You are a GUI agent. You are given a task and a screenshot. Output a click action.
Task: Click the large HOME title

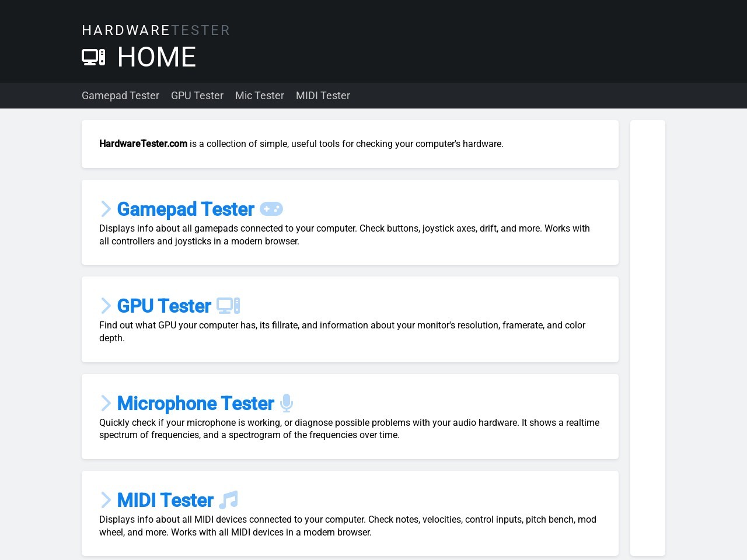(156, 57)
